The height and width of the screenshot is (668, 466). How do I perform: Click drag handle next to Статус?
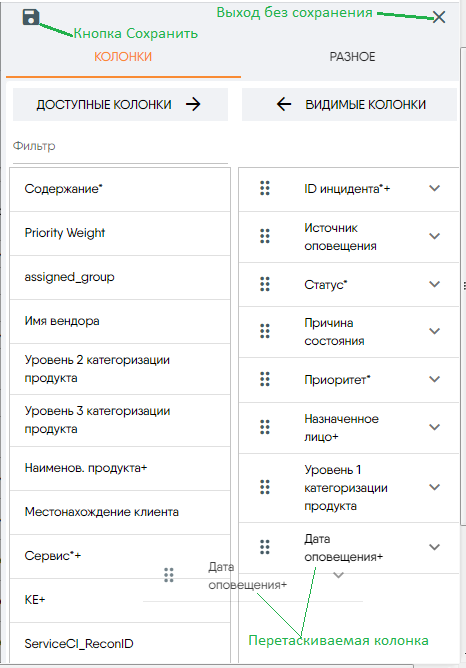(265, 284)
